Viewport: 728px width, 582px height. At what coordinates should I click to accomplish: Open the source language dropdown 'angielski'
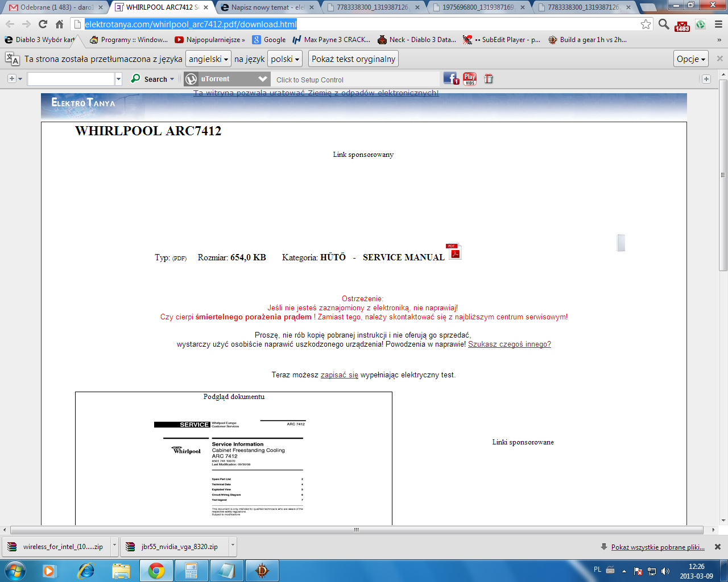[208, 59]
